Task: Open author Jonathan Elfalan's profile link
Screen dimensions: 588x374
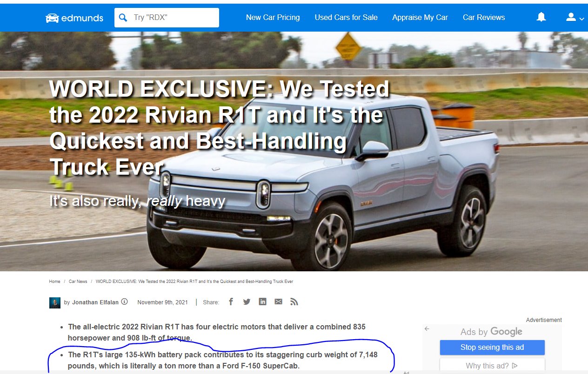Action: coord(95,302)
